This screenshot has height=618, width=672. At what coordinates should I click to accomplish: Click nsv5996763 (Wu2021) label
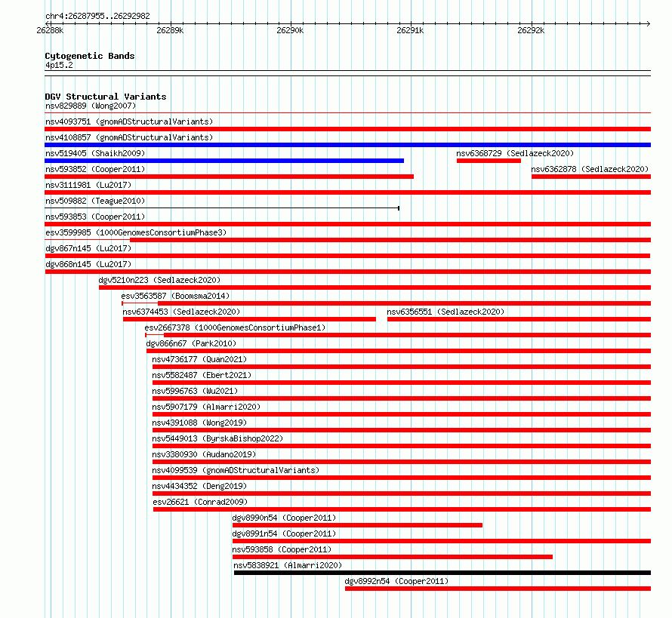pos(195,391)
